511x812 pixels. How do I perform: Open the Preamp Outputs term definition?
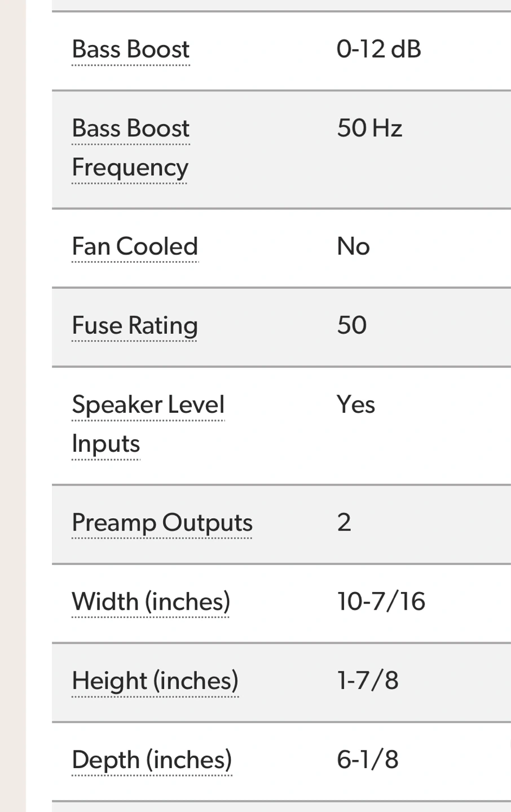[x=162, y=523]
